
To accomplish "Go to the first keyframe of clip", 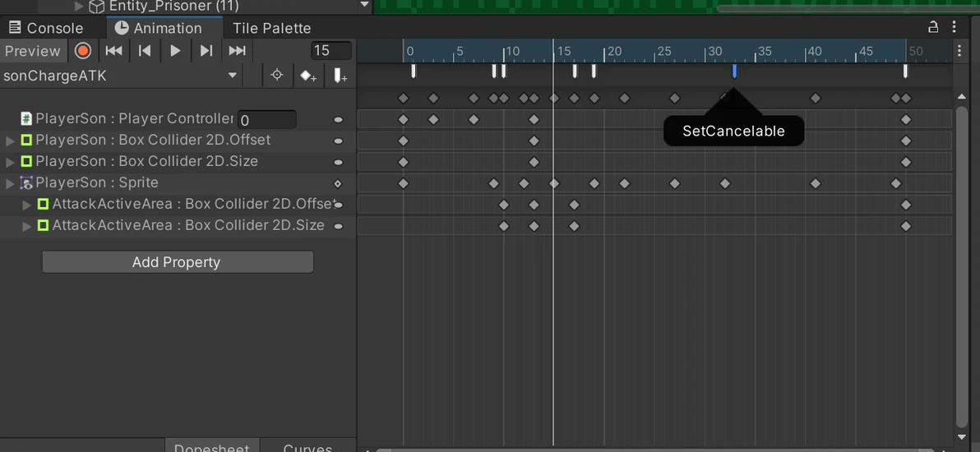I will click(x=113, y=51).
